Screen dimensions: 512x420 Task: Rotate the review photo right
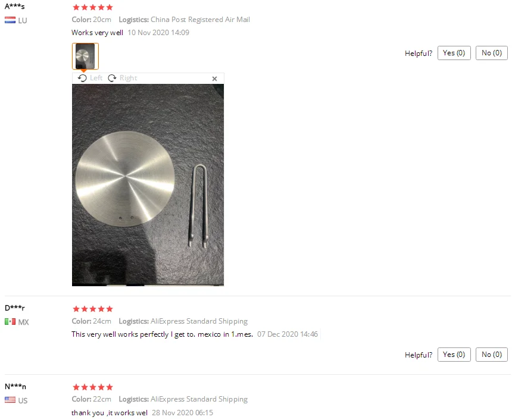(123, 78)
